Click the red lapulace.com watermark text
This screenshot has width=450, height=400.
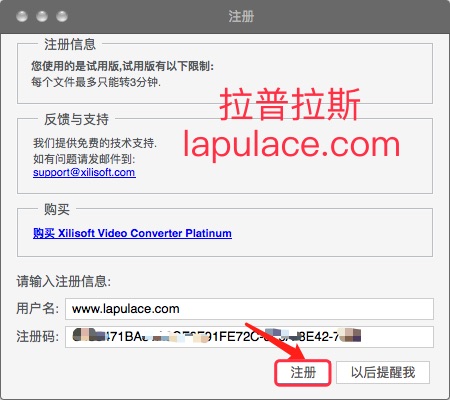tap(292, 144)
